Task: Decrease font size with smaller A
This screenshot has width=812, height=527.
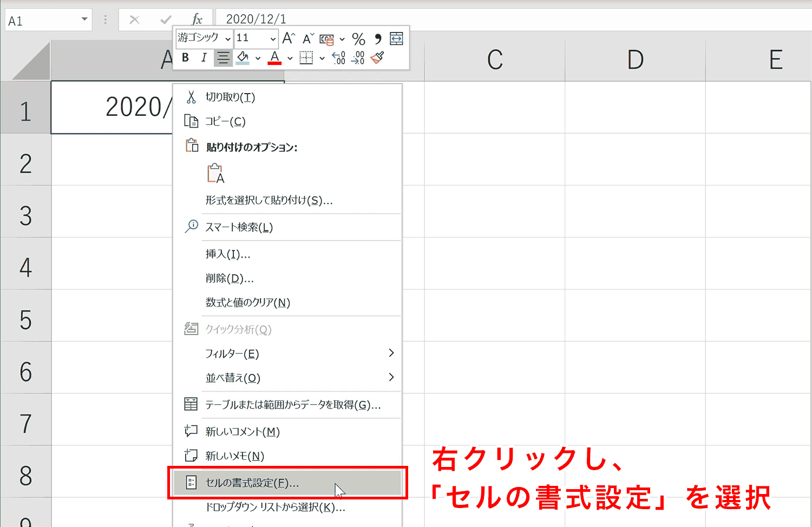Action: click(x=308, y=38)
